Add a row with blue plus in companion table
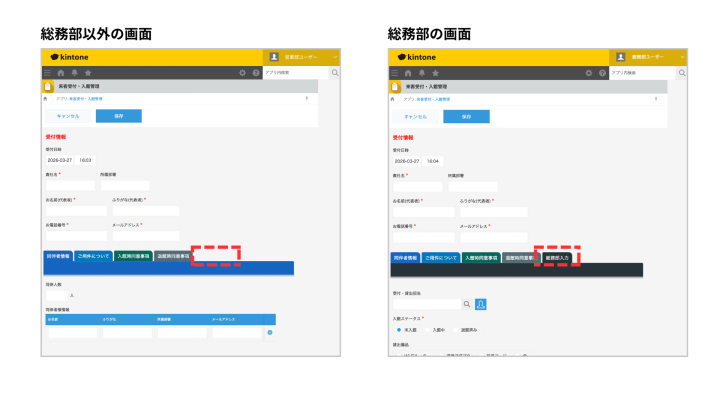 270,332
